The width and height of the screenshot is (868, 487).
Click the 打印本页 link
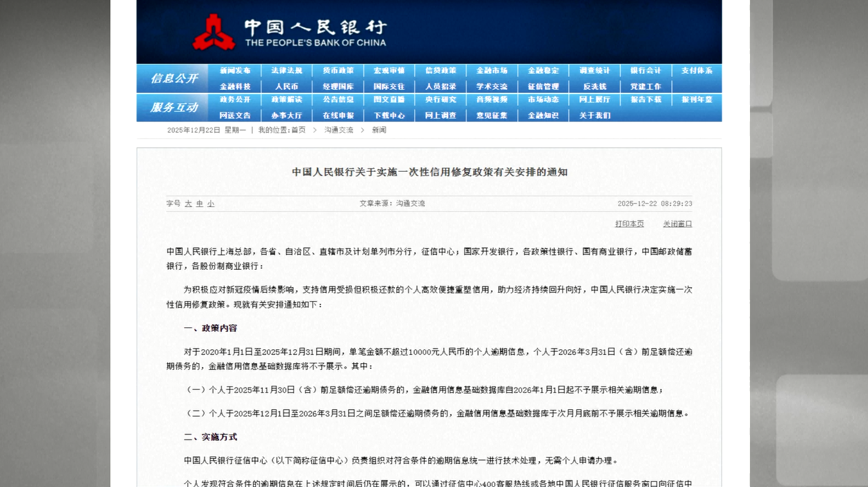pos(630,224)
